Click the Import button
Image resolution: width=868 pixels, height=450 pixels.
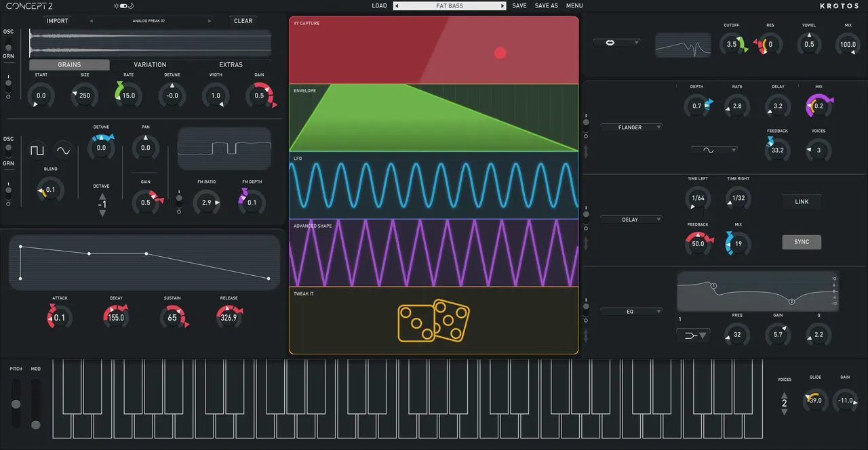tap(57, 21)
